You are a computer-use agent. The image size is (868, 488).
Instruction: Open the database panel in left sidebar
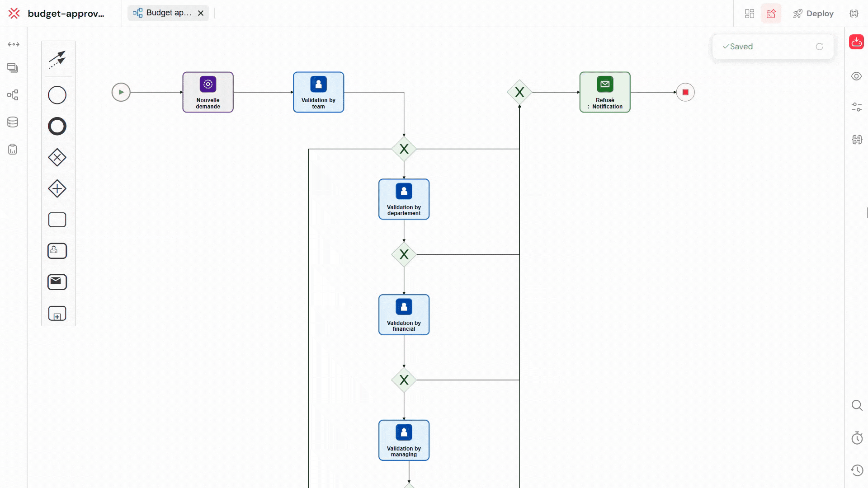point(13,122)
